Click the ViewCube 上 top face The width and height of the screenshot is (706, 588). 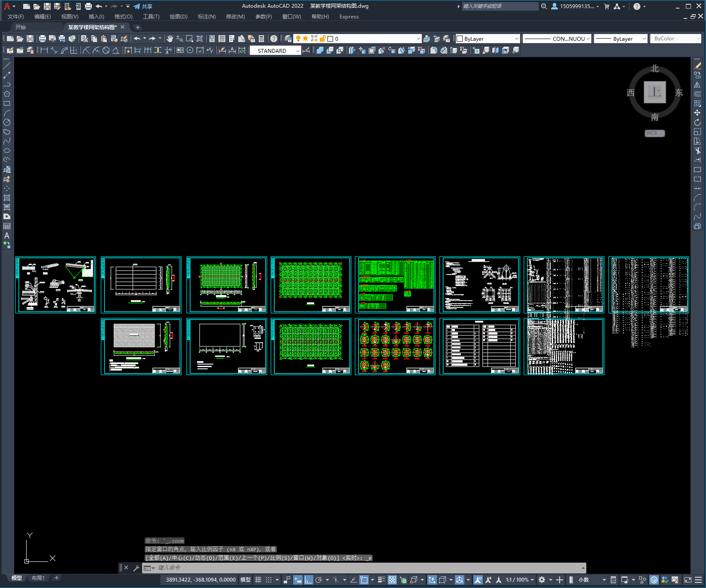[x=654, y=92]
